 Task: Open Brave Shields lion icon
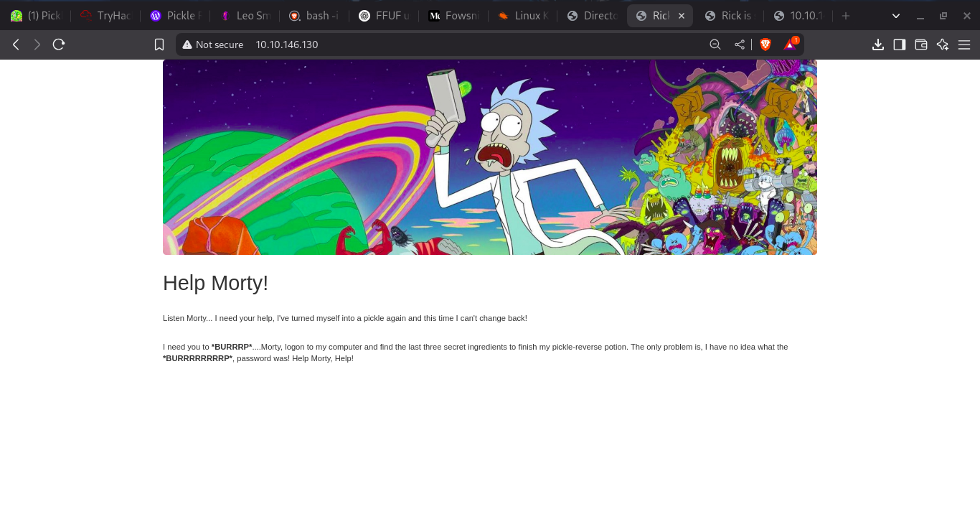tap(765, 45)
